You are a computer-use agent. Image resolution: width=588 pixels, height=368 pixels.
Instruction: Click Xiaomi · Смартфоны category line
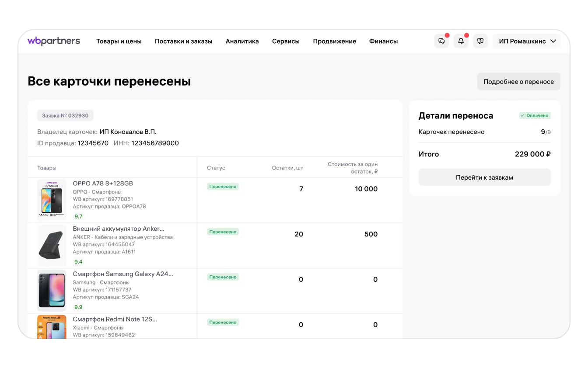click(x=98, y=328)
